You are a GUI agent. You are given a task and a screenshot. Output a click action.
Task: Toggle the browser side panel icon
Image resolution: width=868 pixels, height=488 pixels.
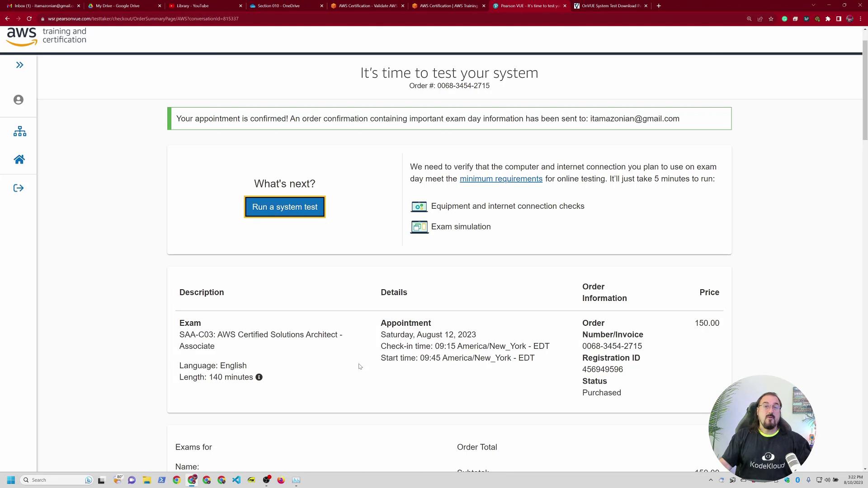point(839,19)
